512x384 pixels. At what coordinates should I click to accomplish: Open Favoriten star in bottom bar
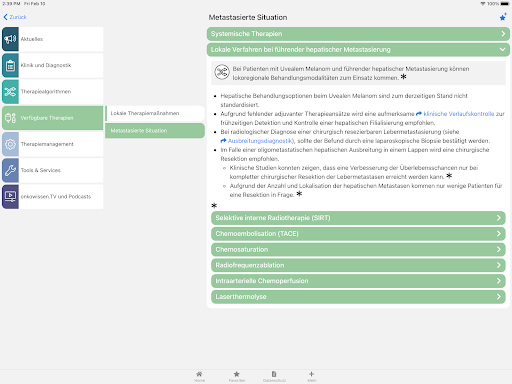[x=237, y=374]
